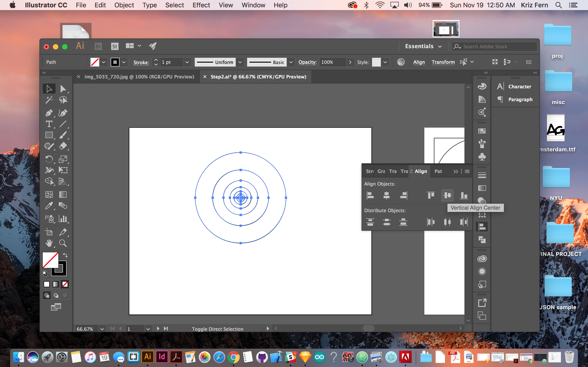Select the Pen tool
Screen dimensions: 588x367
coord(49,113)
